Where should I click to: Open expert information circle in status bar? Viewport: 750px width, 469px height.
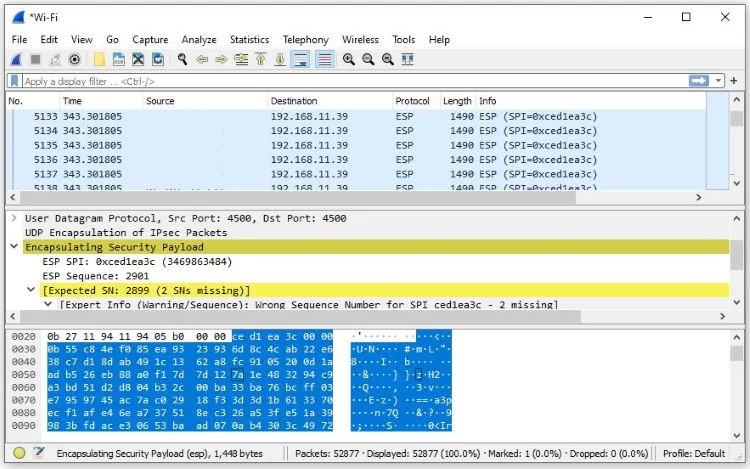coord(19,453)
